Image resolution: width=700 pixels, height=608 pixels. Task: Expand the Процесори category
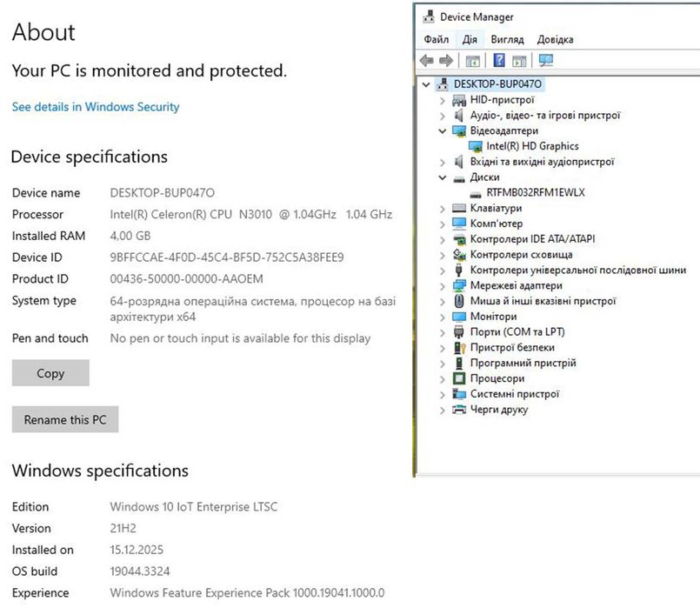443,379
